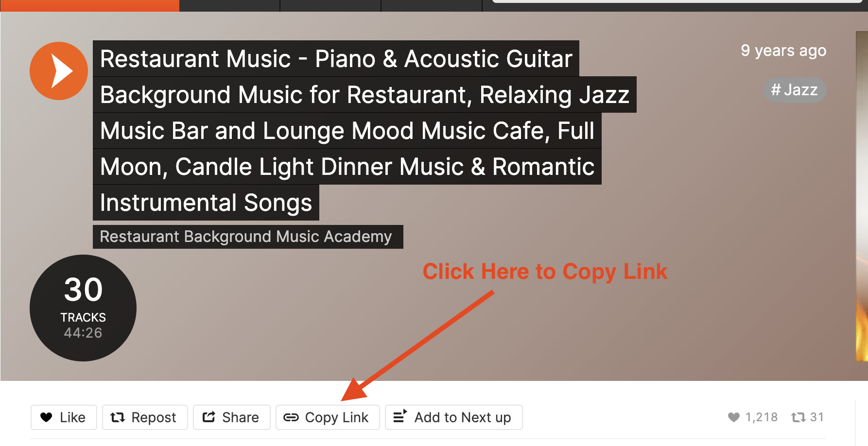
Task: Open the playlist artwork at the right edge
Action: [862, 196]
